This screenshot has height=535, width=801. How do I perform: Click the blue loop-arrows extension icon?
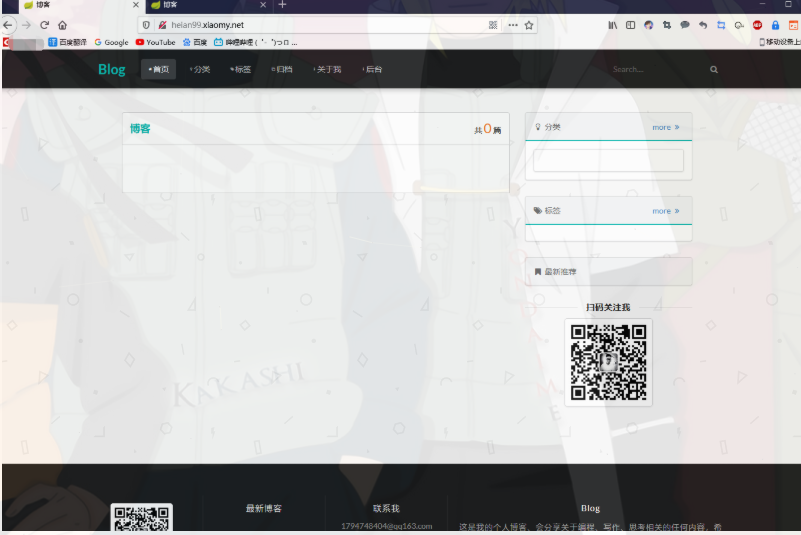pos(721,25)
